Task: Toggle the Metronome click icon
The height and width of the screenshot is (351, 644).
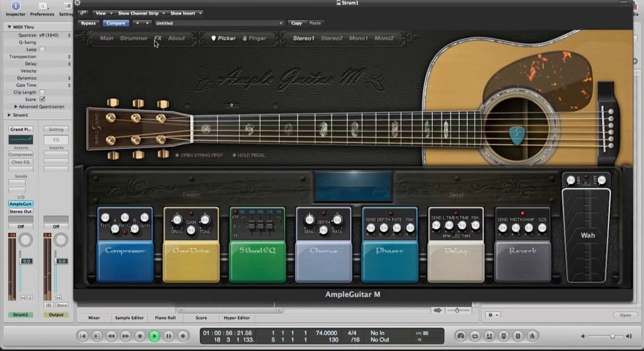Action: pos(532,336)
